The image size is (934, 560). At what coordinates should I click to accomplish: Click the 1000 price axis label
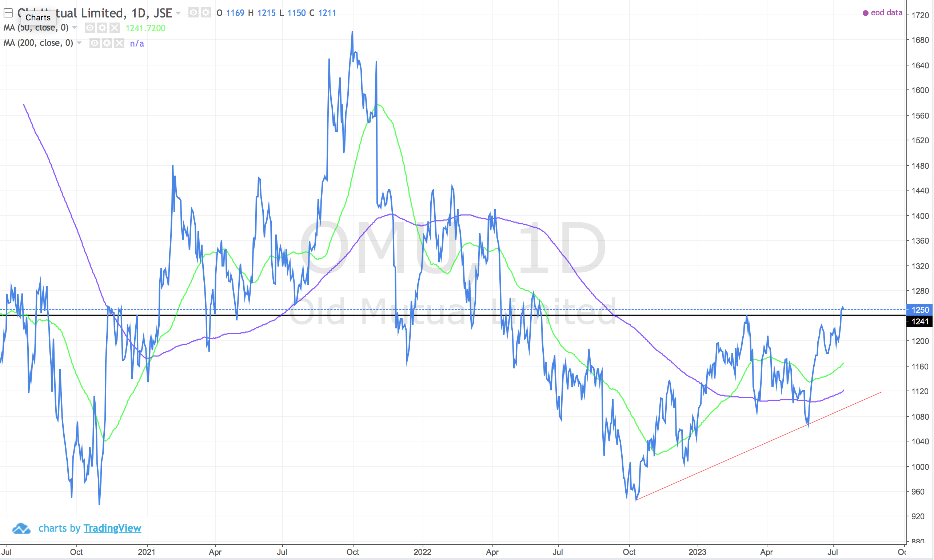pyautogui.click(x=920, y=467)
